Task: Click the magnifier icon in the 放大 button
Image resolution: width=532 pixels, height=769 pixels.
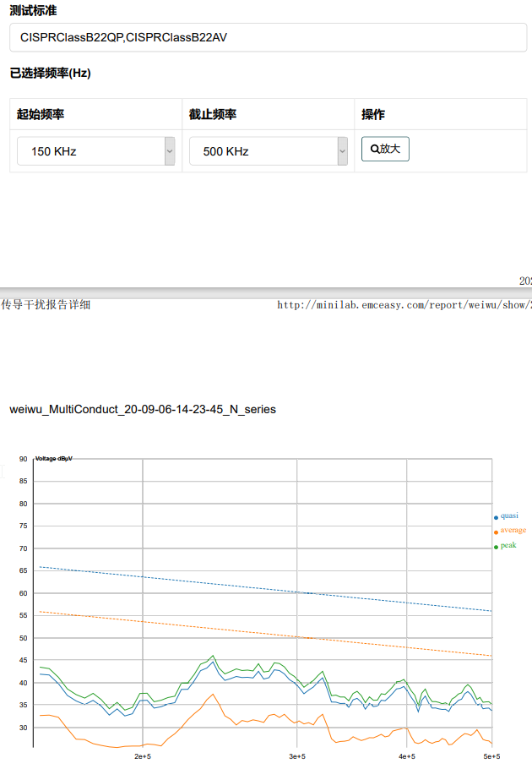Action: coord(375,149)
